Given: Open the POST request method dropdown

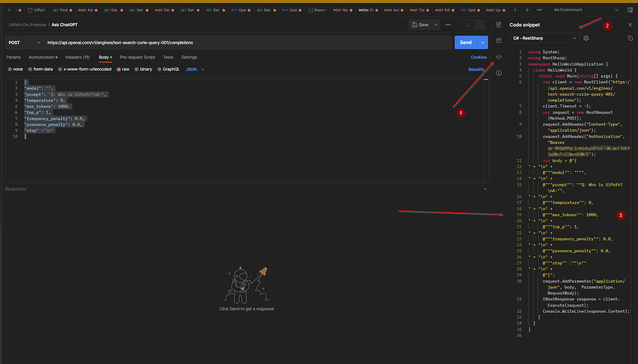Looking at the screenshot, I should tap(23, 42).
